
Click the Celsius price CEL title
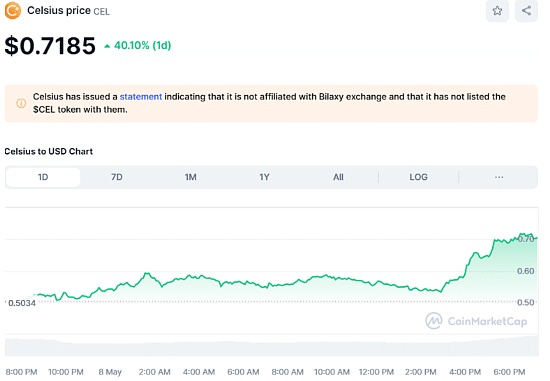coord(68,11)
